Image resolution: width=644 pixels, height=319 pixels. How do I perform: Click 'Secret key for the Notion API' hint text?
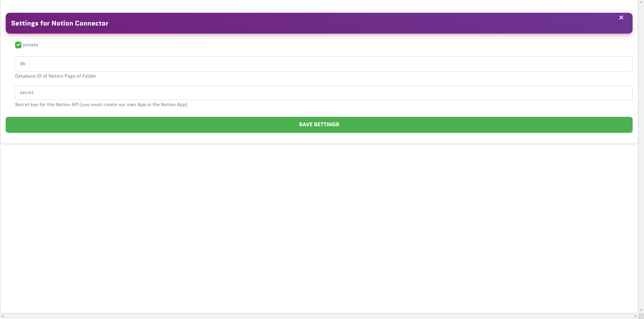coord(101,105)
